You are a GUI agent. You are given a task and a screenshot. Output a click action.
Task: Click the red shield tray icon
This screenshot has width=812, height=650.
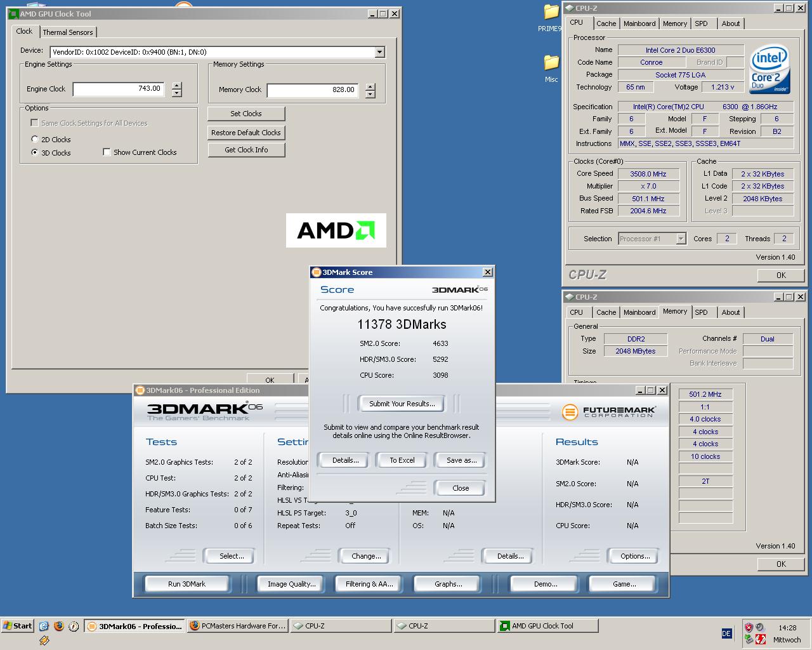tap(749, 627)
